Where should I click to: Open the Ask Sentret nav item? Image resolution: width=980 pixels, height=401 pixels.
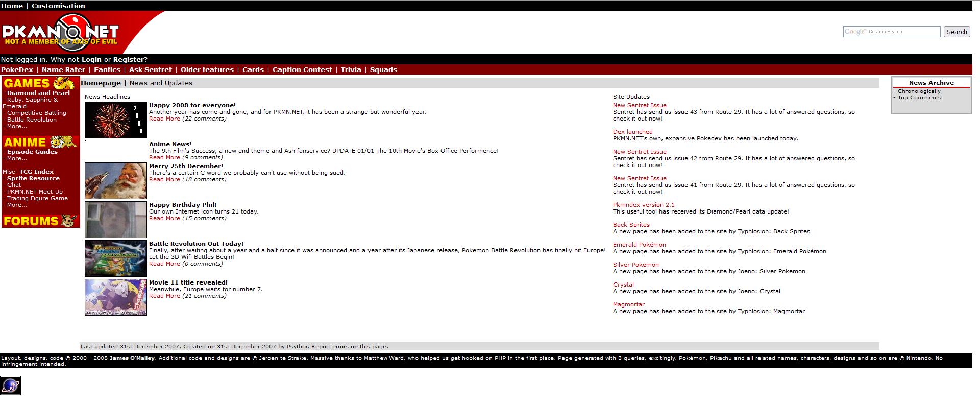click(x=151, y=69)
